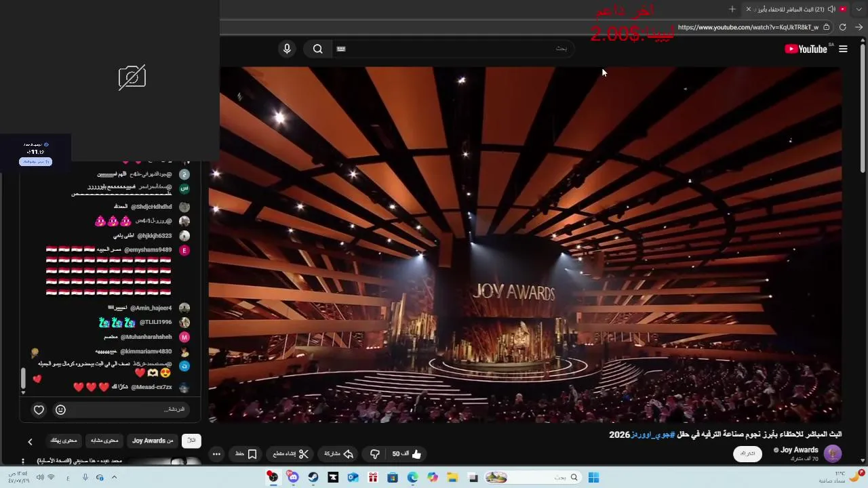Click the YouTube search magnifier button
Viewport: 868px width, 488px height.
click(x=317, y=49)
